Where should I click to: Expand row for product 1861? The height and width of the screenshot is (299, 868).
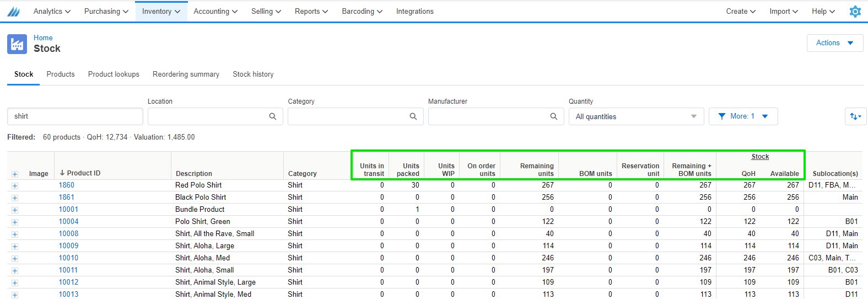point(15,198)
